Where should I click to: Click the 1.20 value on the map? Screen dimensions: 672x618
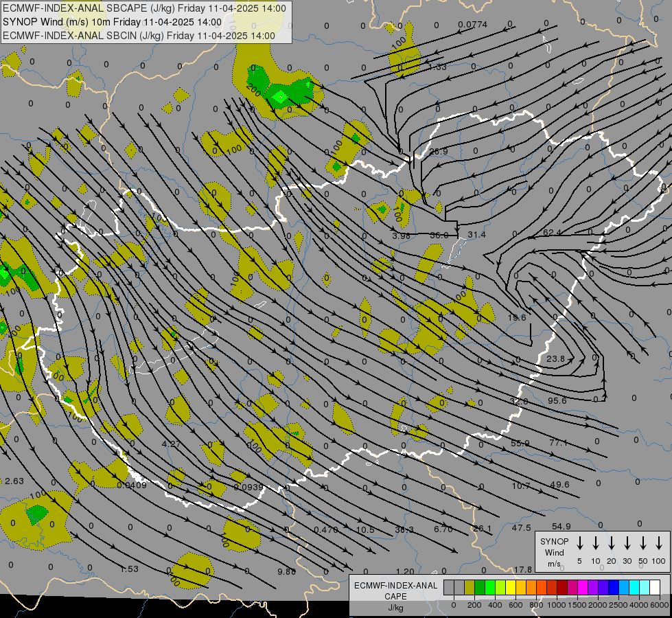click(405, 571)
